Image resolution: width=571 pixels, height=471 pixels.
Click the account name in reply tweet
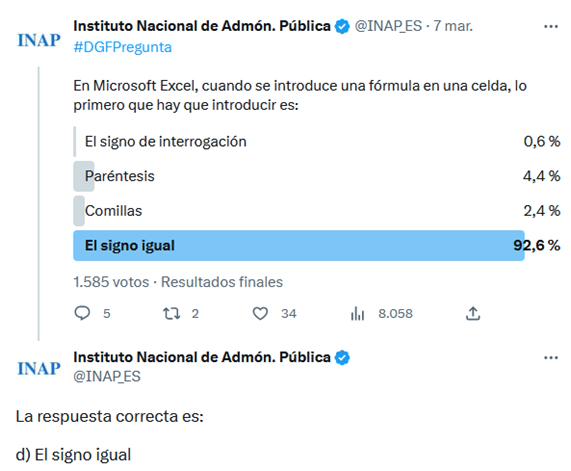(x=202, y=357)
